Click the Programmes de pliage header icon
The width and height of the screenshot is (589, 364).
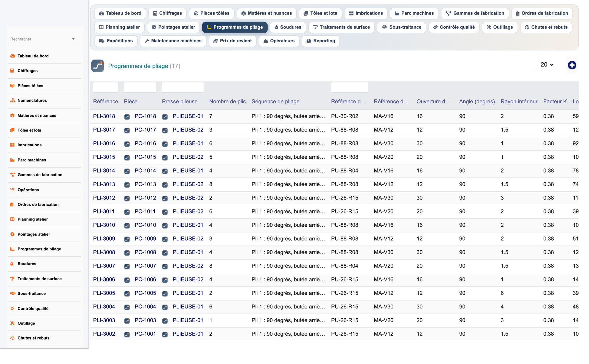click(97, 66)
